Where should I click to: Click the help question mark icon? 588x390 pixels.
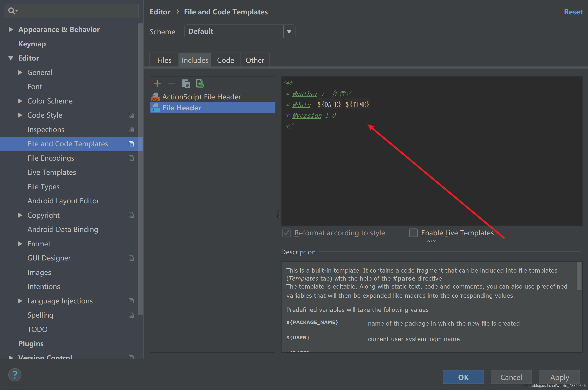(x=15, y=375)
